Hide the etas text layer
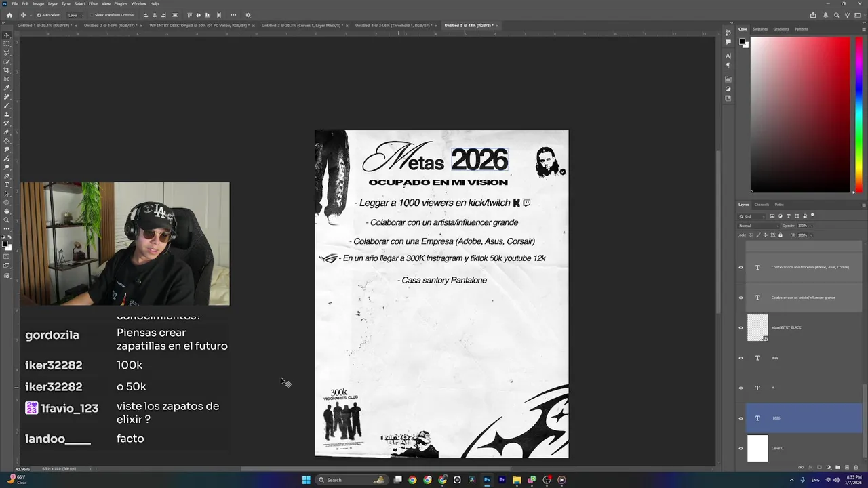Viewport: 868px width, 488px height. tap(741, 358)
